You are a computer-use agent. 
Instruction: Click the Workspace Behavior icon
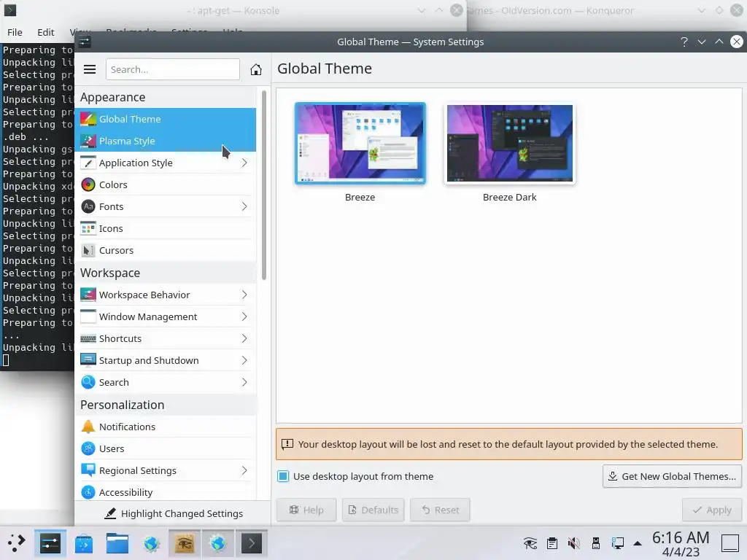(88, 295)
